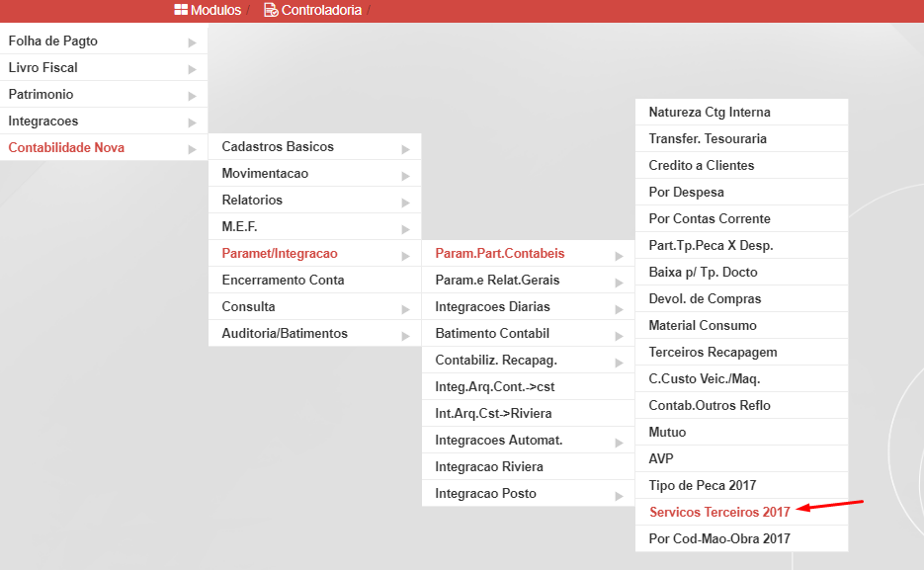Choose Baixa p/ Tp. Docto

tap(741, 272)
